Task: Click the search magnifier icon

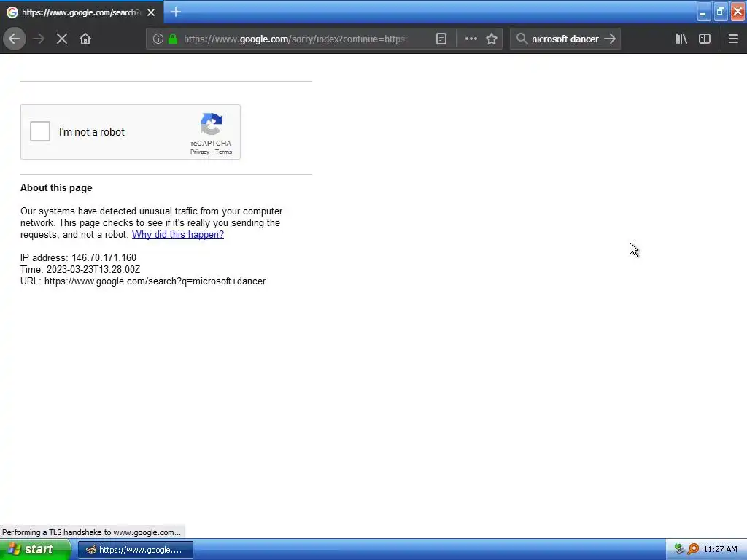Action: pyautogui.click(x=522, y=39)
